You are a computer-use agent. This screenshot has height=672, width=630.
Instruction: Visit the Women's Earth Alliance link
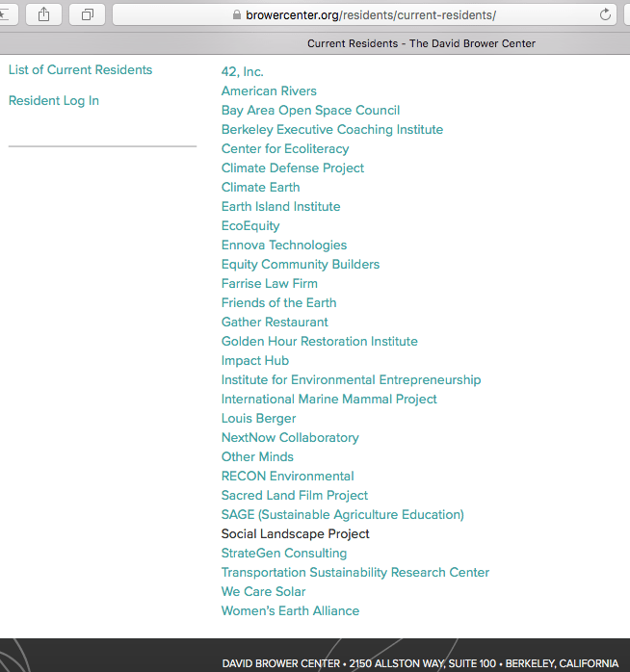290,611
